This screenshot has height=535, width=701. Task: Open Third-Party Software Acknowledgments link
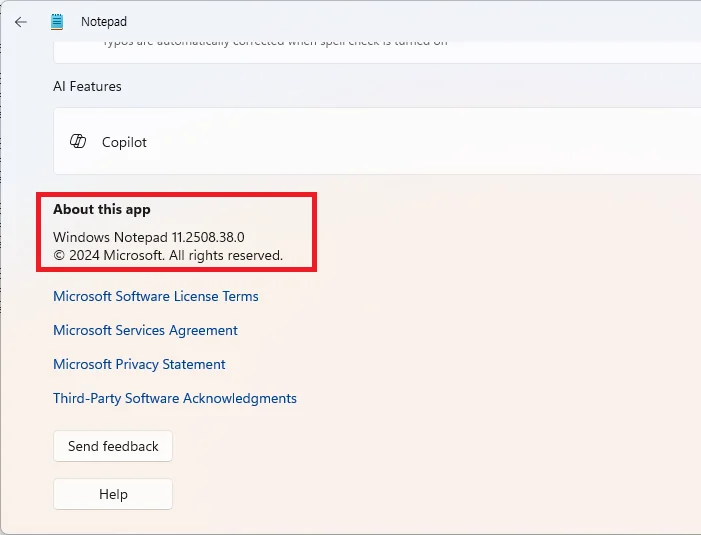[x=175, y=398]
